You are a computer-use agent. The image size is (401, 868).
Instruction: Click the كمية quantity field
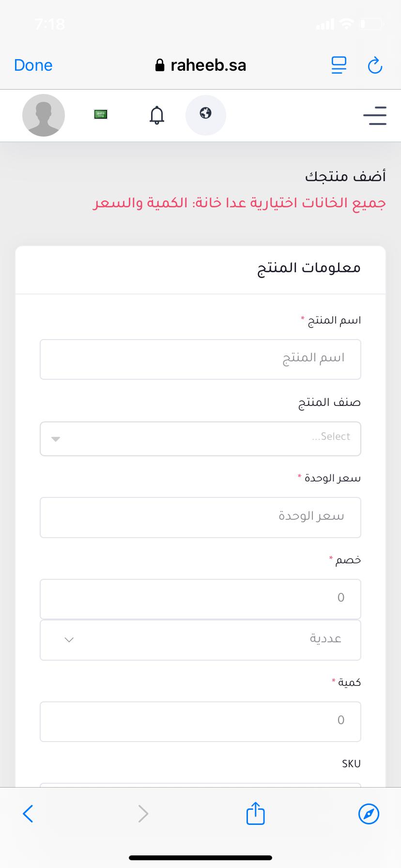pyautogui.click(x=200, y=722)
